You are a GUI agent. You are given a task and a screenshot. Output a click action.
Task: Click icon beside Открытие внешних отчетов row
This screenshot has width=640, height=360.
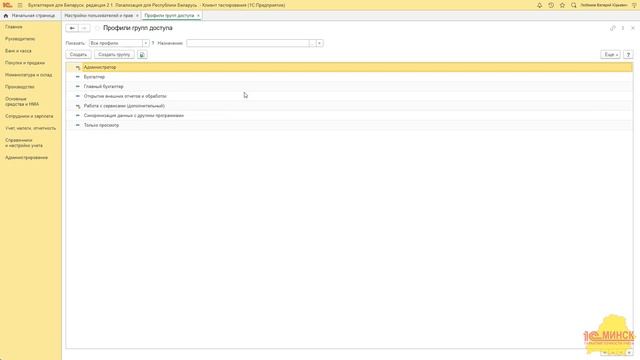coord(78,96)
